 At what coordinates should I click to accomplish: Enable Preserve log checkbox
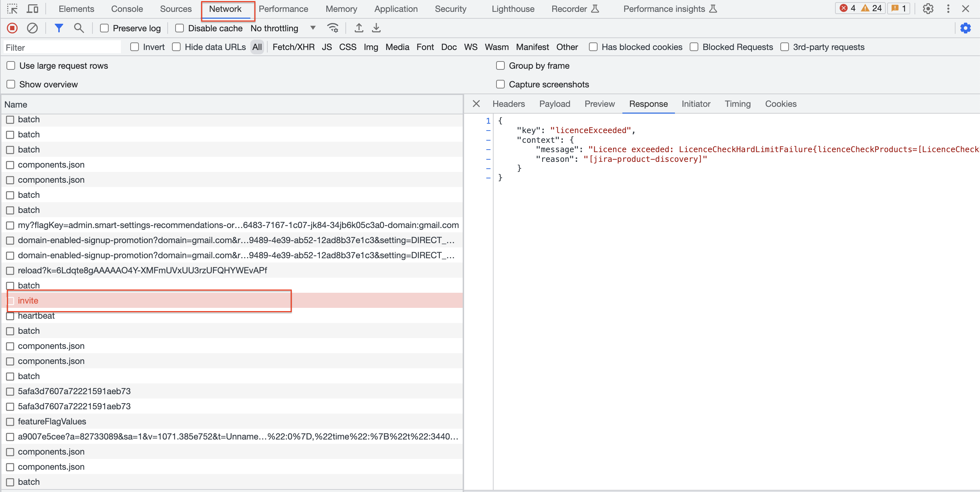(x=104, y=28)
